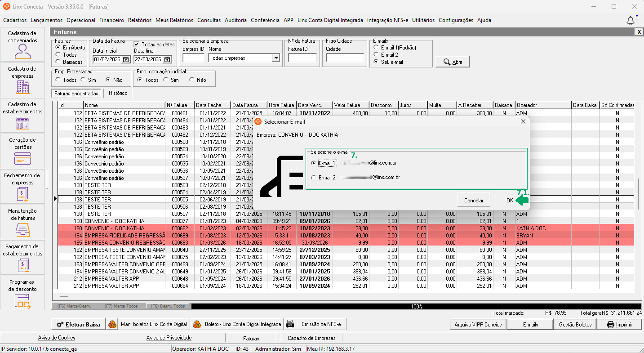Open the Data final calendar picker
This screenshot has width=644, height=353.
(167, 59)
